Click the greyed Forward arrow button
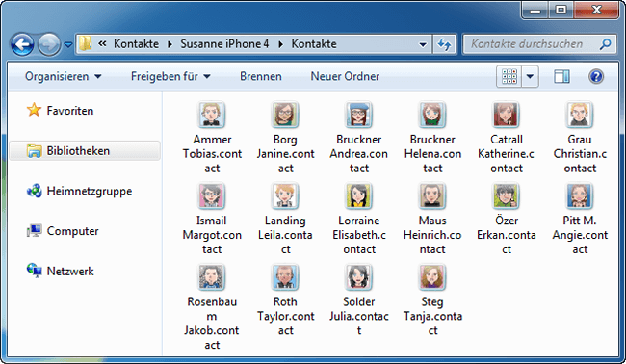The width and height of the screenshot is (626, 364). pos(49,44)
